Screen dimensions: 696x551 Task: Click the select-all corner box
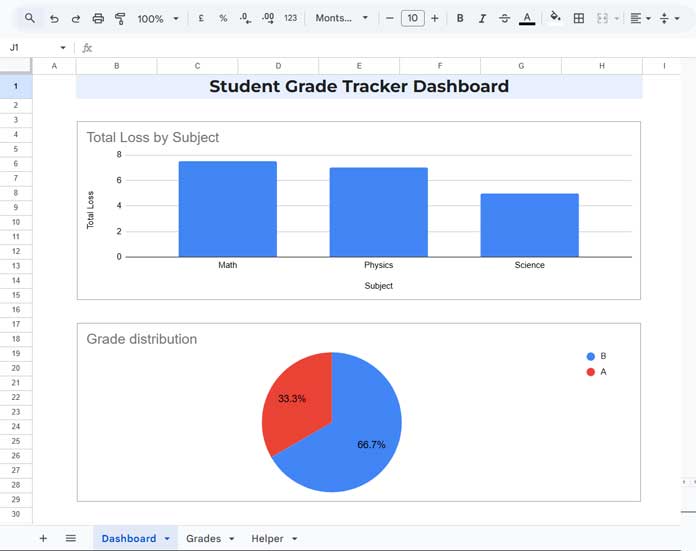point(16,66)
